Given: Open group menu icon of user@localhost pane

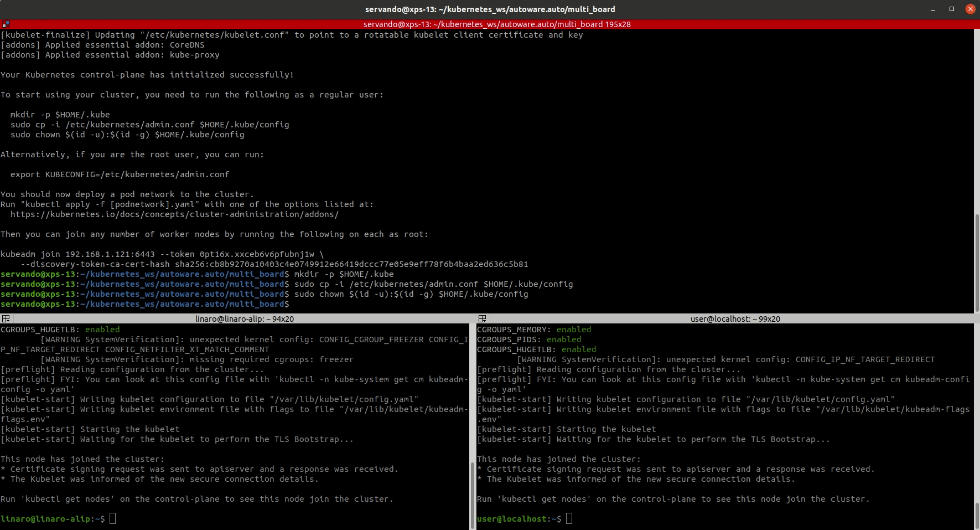Looking at the screenshot, I should pos(482,319).
